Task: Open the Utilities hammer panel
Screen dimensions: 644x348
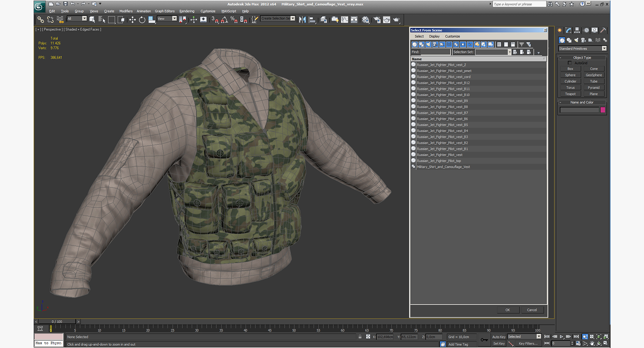Action: pos(603,30)
